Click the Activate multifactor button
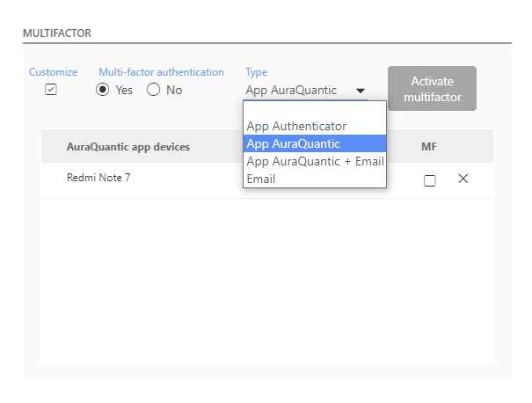The width and height of the screenshot is (532, 403). [432, 89]
